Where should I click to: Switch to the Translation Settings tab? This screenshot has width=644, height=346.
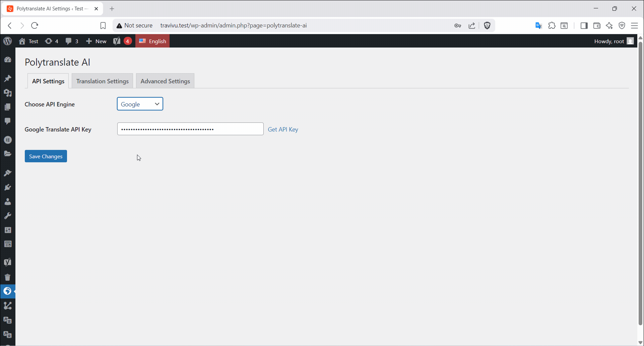102,81
